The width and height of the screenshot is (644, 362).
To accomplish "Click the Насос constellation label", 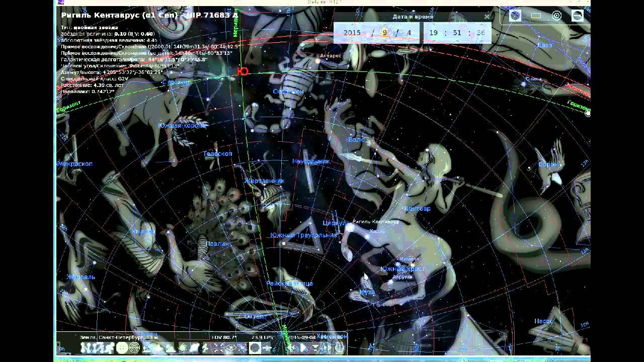I will (544, 321).
